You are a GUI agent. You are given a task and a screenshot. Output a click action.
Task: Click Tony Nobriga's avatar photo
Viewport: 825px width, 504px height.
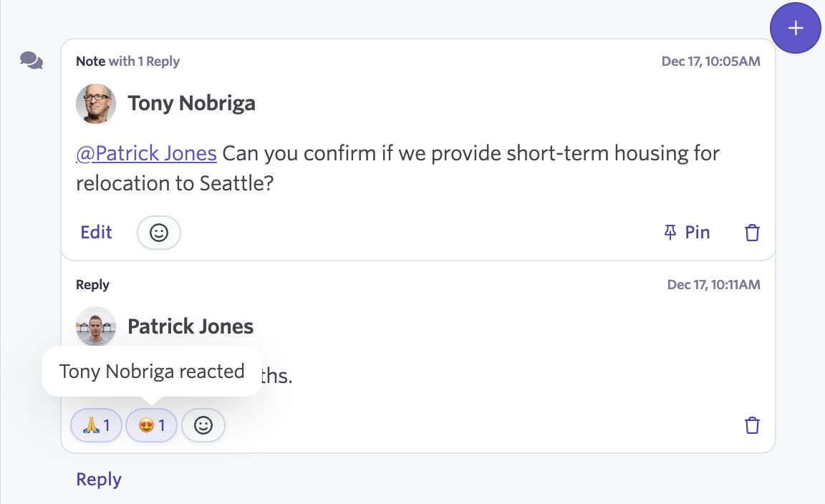pyautogui.click(x=96, y=104)
